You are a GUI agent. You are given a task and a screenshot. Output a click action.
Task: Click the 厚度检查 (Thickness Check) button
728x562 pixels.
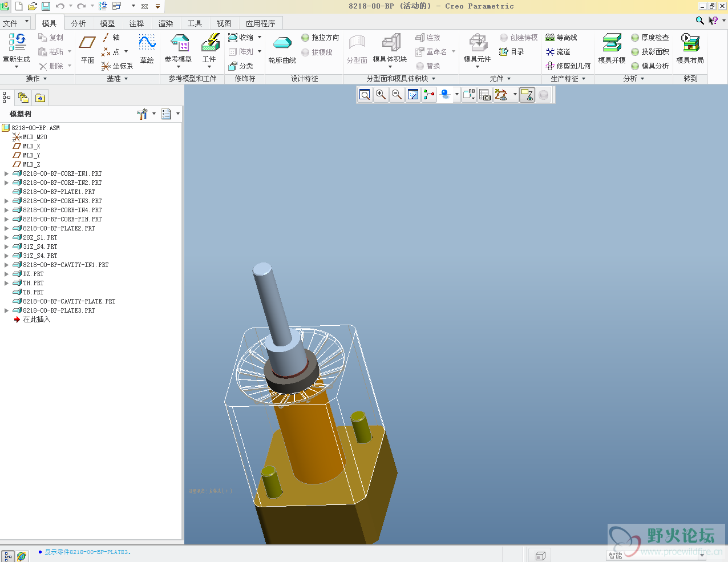(x=650, y=38)
